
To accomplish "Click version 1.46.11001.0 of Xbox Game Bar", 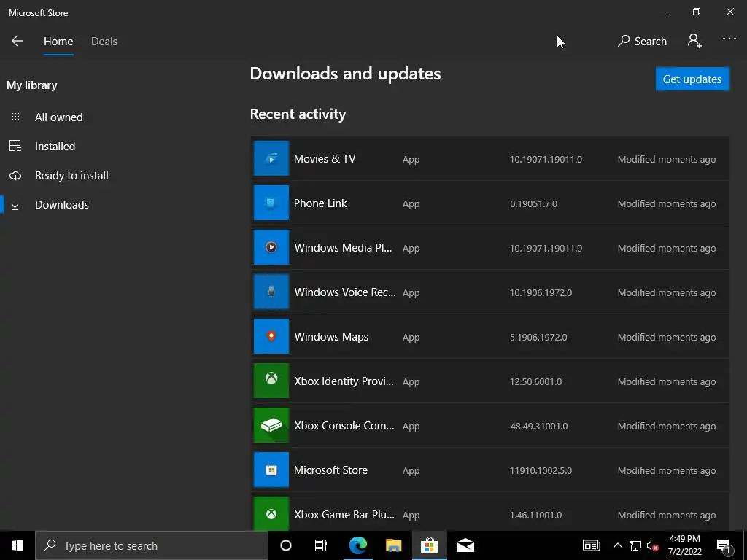I will click(x=536, y=516).
